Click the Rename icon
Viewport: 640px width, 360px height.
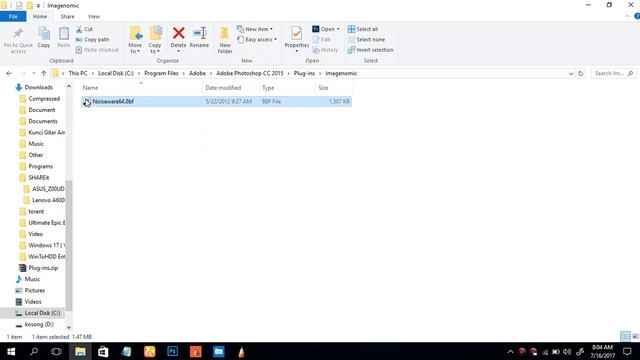(x=199, y=33)
